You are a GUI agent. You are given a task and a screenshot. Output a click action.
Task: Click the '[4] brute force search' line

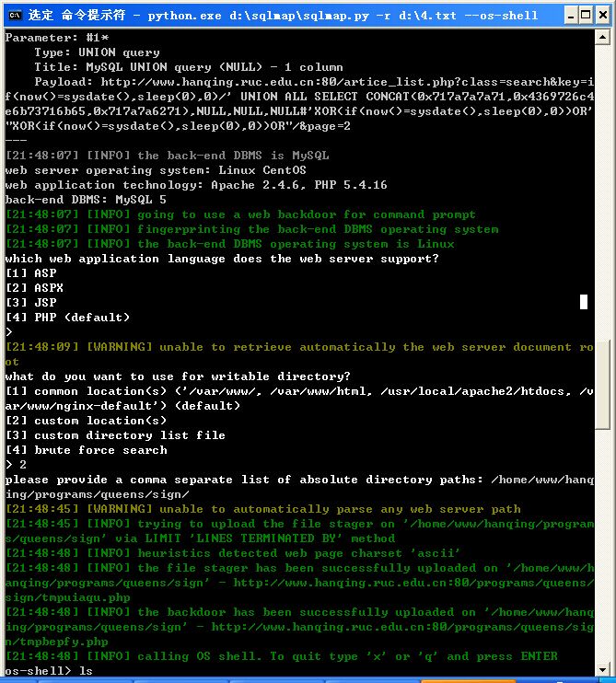[87, 450]
